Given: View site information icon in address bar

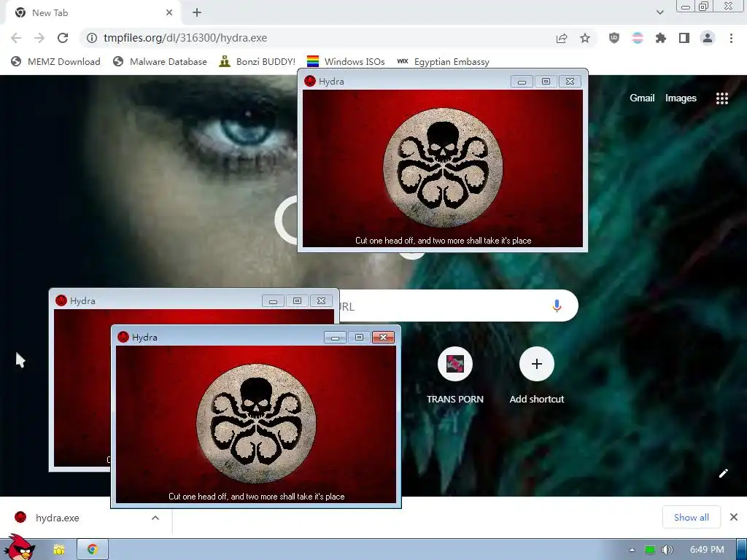Looking at the screenshot, I should coord(92,38).
